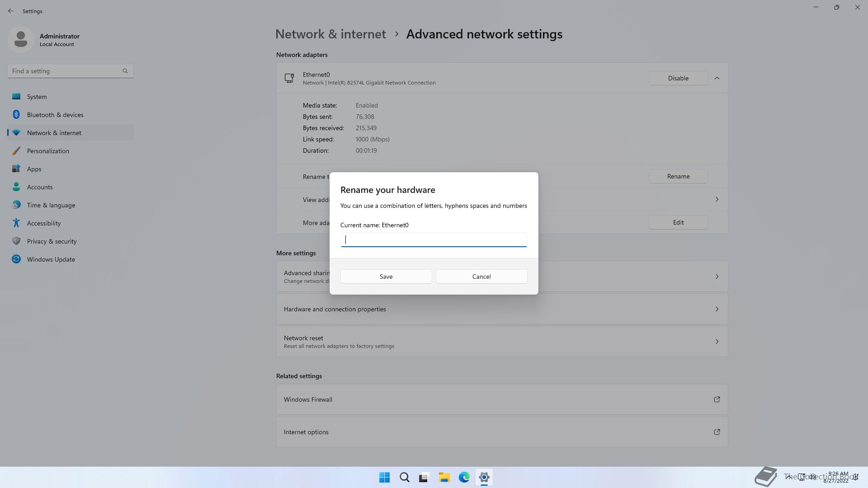The width and height of the screenshot is (868, 488).
Task: Collapse the Ethernet0 adapter details chevron
Action: click(x=717, y=78)
